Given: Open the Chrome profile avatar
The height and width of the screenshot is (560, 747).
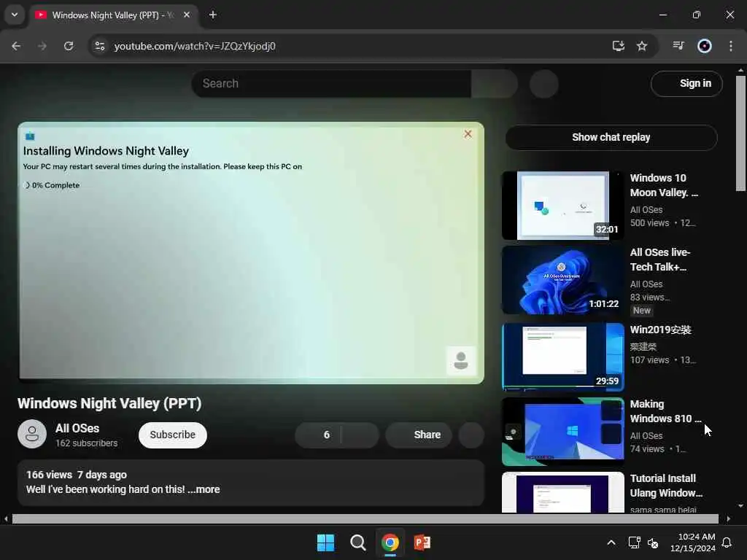Looking at the screenshot, I should [705, 46].
